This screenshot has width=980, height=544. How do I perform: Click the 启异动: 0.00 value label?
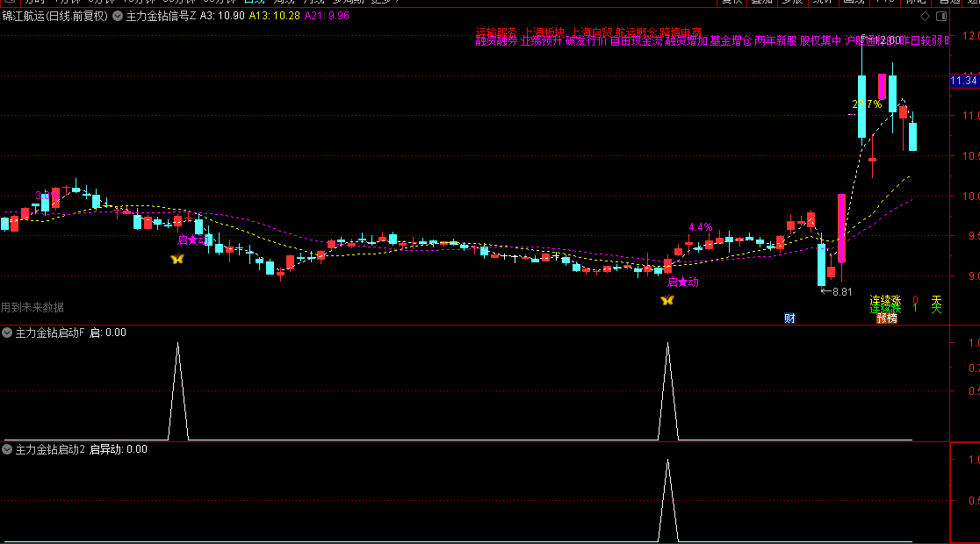coord(119,449)
